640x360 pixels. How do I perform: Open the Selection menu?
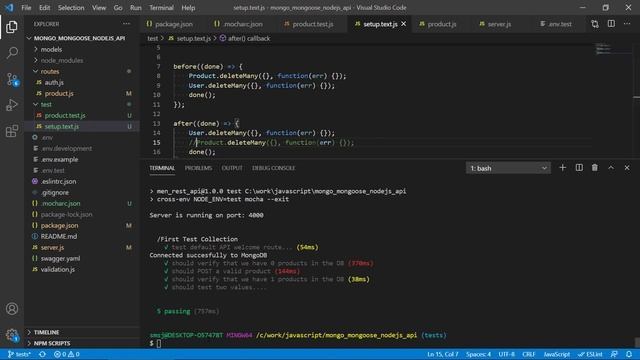(x=71, y=8)
